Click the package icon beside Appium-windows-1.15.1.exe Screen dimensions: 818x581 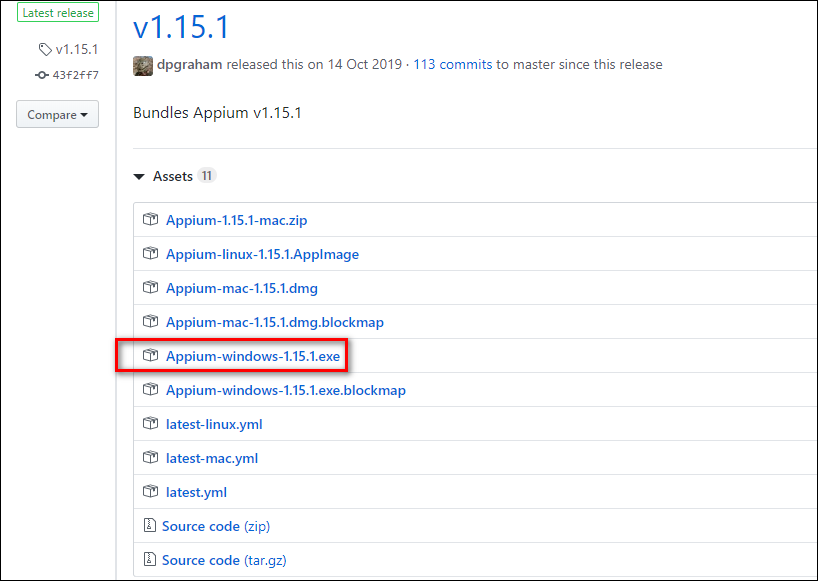pos(150,355)
